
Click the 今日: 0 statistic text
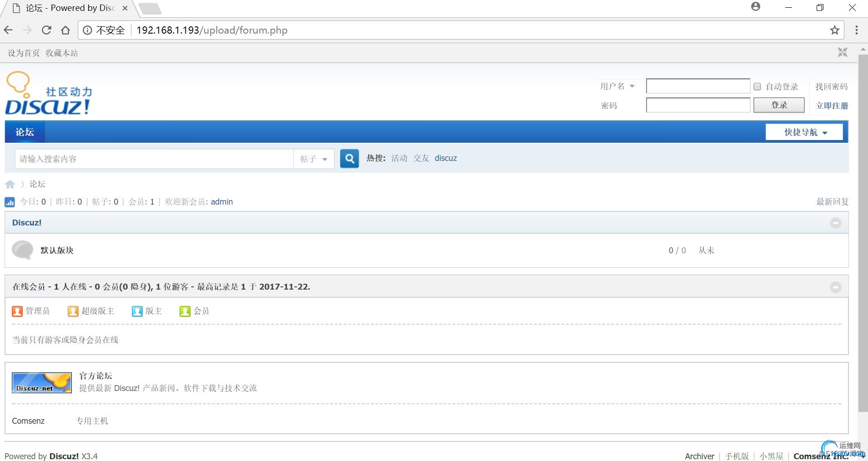[x=33, y=202]
